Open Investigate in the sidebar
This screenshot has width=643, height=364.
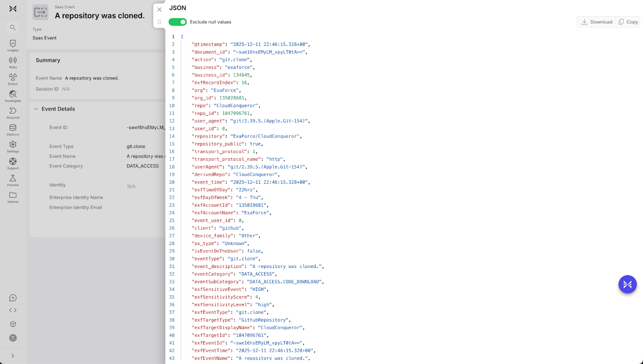(x=13, y=96)
